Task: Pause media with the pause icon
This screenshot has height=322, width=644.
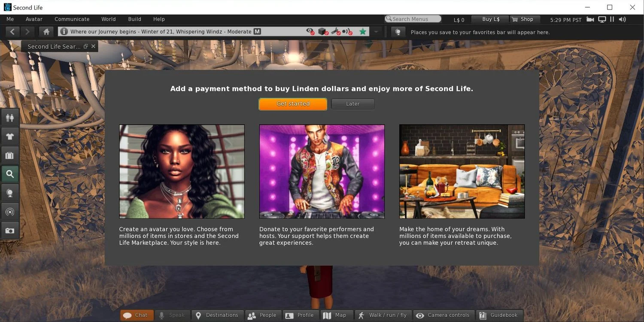Action: point(612,19)
